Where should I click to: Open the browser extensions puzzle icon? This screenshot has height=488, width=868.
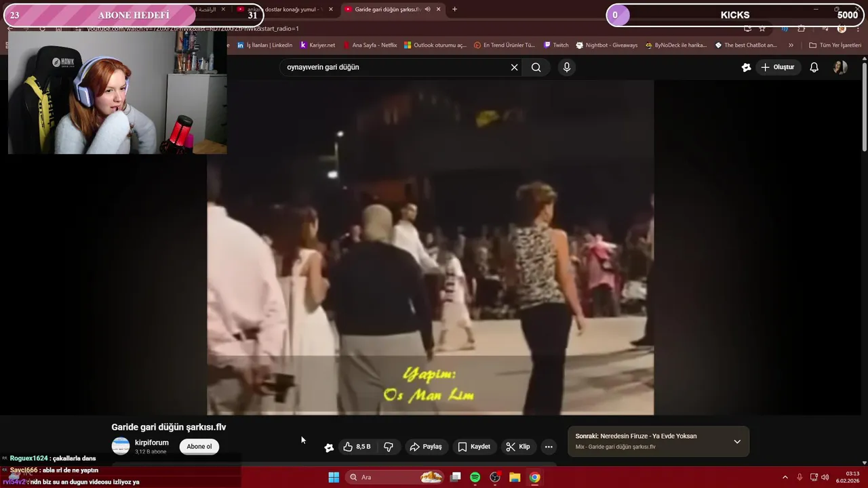click(801, 28)
